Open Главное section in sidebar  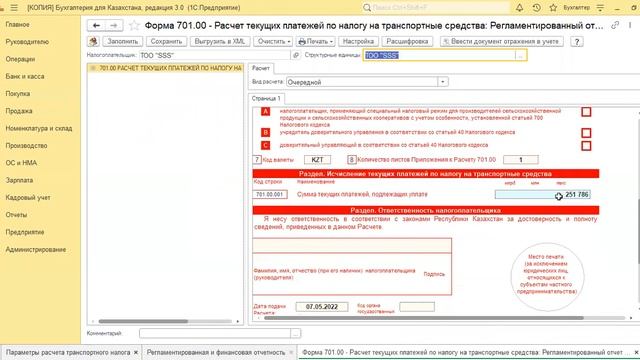[18, 24]
